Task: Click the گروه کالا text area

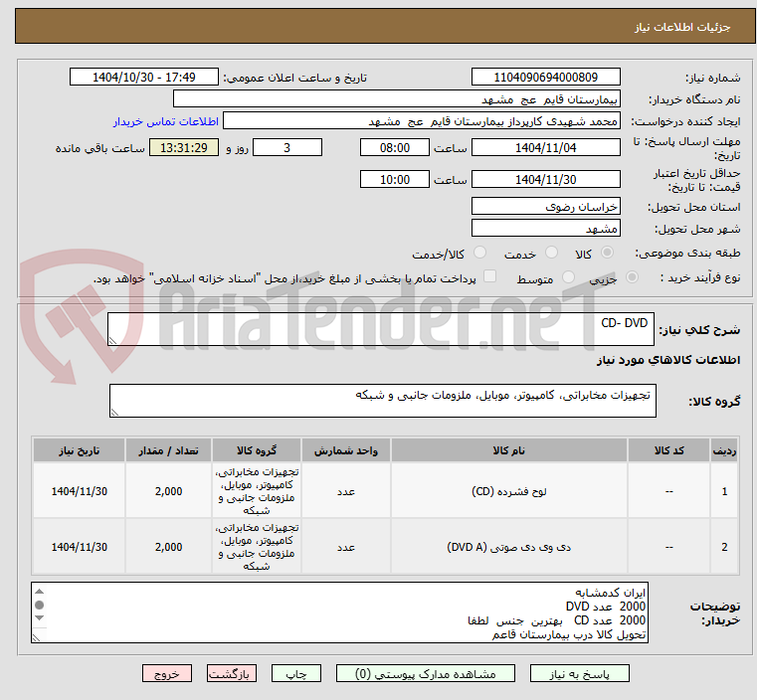Action: tap(382, 401)
